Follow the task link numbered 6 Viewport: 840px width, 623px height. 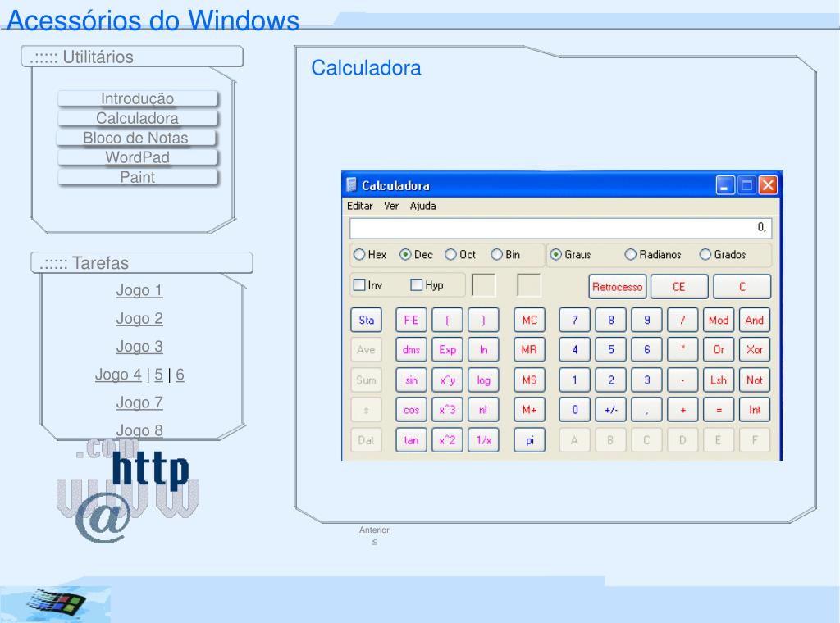pos(180,375)
